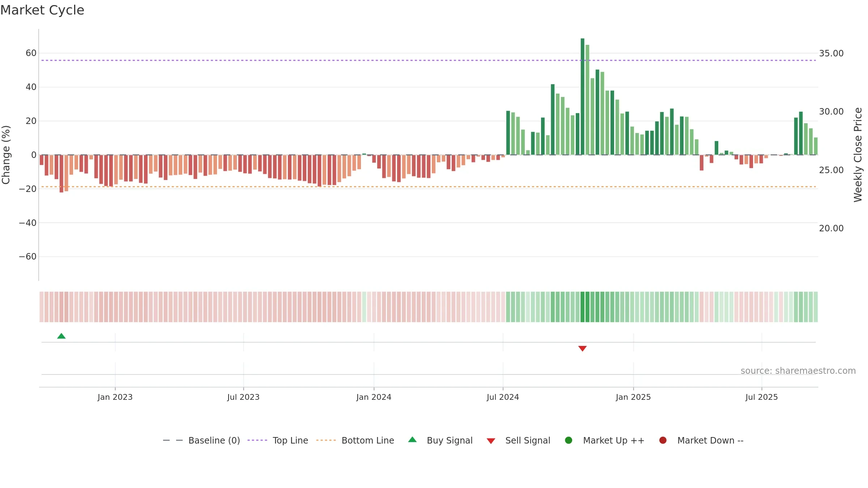Screen dimensions: 868x488
Task: Click the red Sell Signal triangle marker
Action: pos(582,348)
